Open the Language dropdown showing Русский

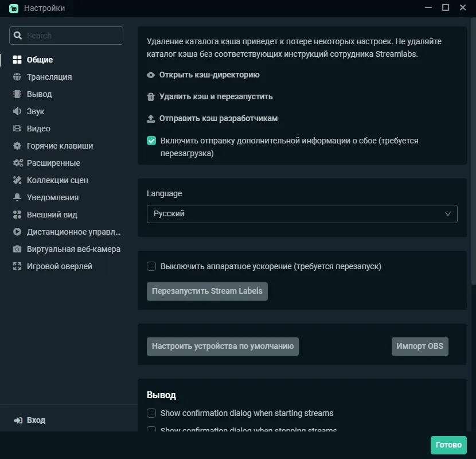tap(302, 214)
